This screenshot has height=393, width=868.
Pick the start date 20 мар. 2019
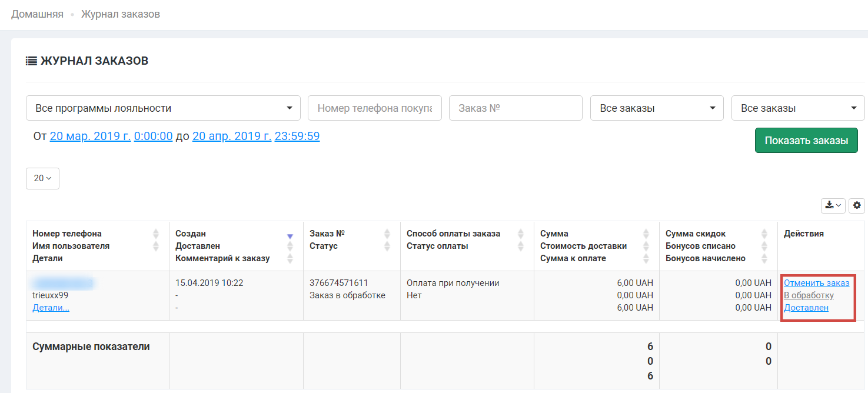pyautogui.click(x=90, y=136)
